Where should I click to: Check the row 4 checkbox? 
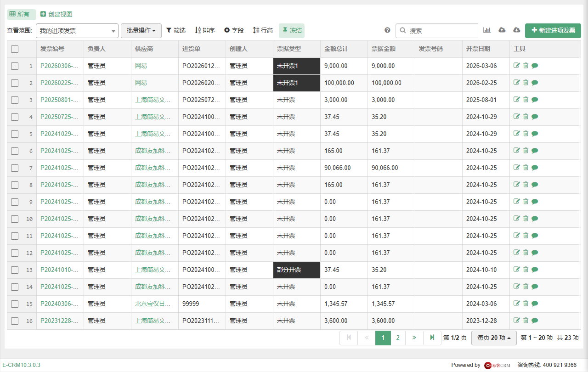[15, 117]
